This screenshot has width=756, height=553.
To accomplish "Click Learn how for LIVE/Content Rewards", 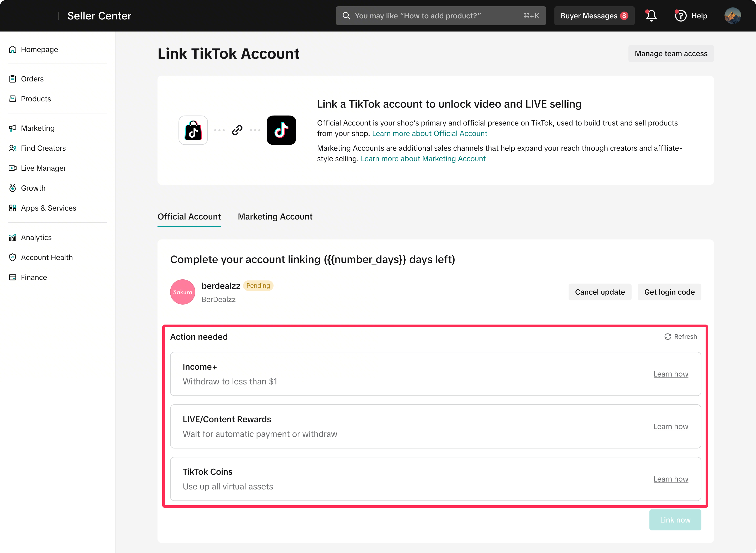I will [x=671, y=426].
